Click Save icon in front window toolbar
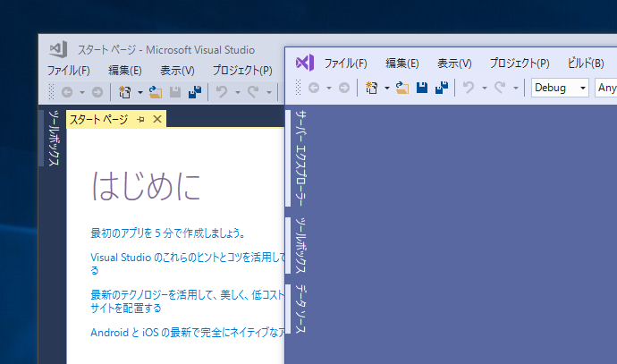Viewport: 617px width, 364px height. (422, 88)
